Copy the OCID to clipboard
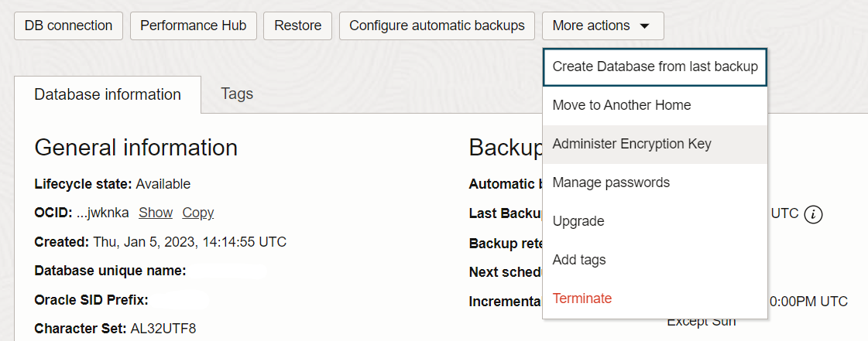Viewport: 868px width, 341px height. (x=198, y=213)
